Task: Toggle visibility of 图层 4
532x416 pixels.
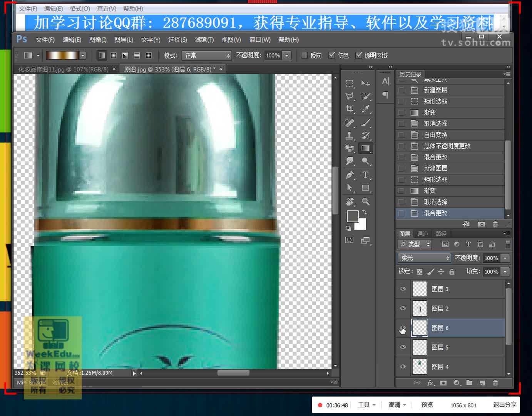Action: tap(403, 366)
